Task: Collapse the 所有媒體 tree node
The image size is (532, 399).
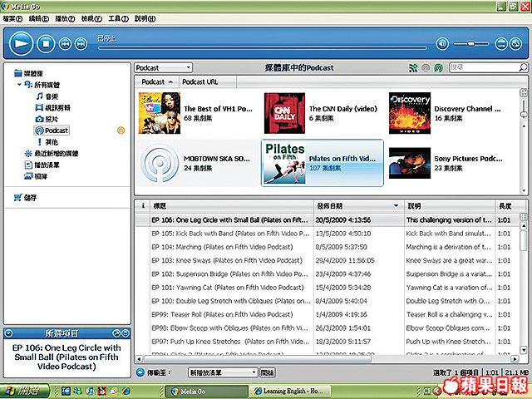Action: click(x=19, y=85)
